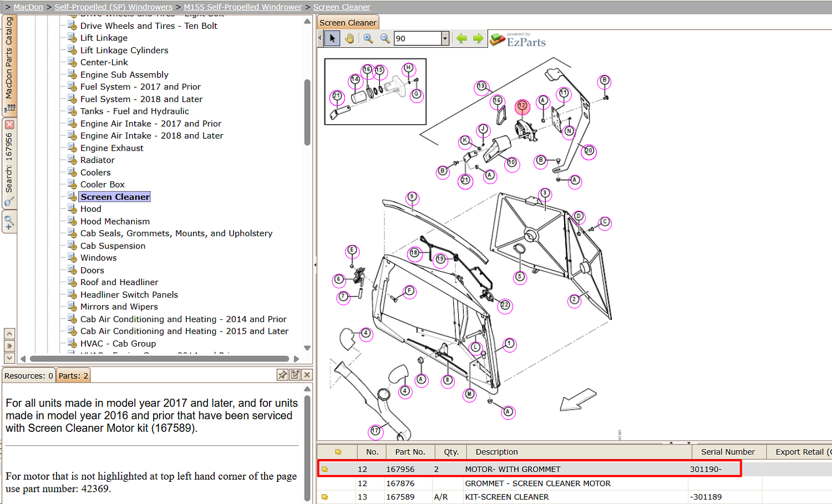Click the Headliner Switch Panels page icon

coord(72,294)
